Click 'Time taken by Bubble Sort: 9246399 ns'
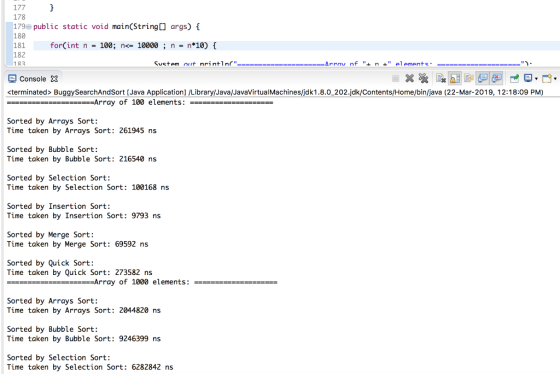The image size is (560, 374). [84, 339]
